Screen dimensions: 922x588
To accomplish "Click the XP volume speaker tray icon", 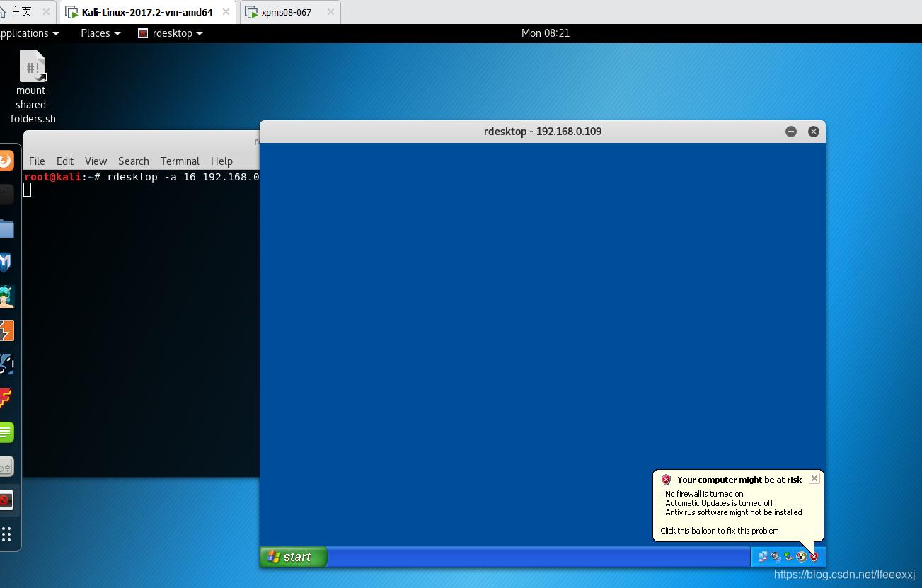I will (x=776, y=557).
